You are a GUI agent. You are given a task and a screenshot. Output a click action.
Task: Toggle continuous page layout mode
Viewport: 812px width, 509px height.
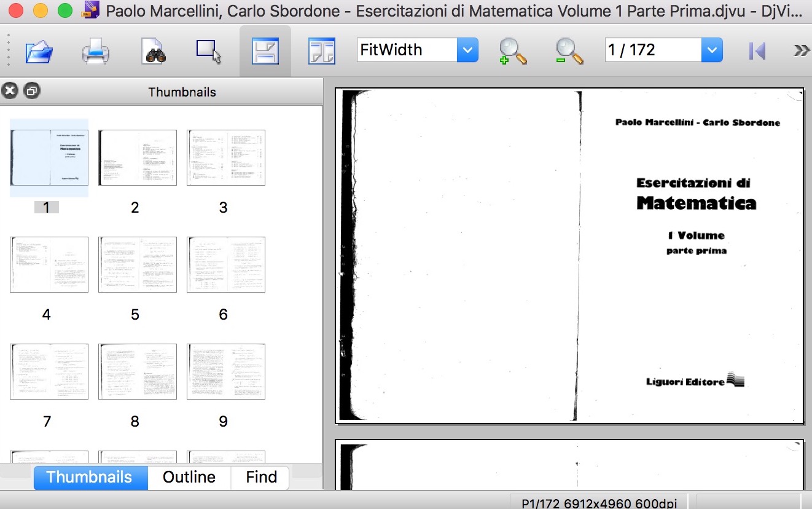click(265, 51)
